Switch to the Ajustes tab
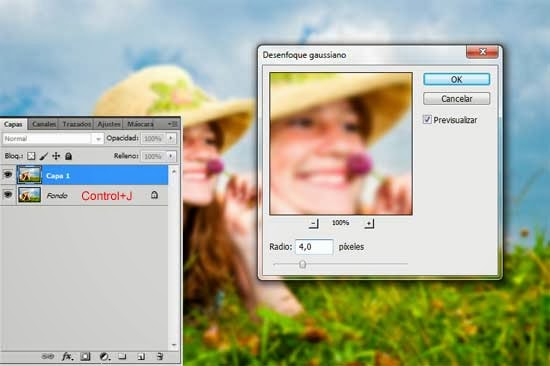Screen dimensions: 550x366 (x=109, y=124)
